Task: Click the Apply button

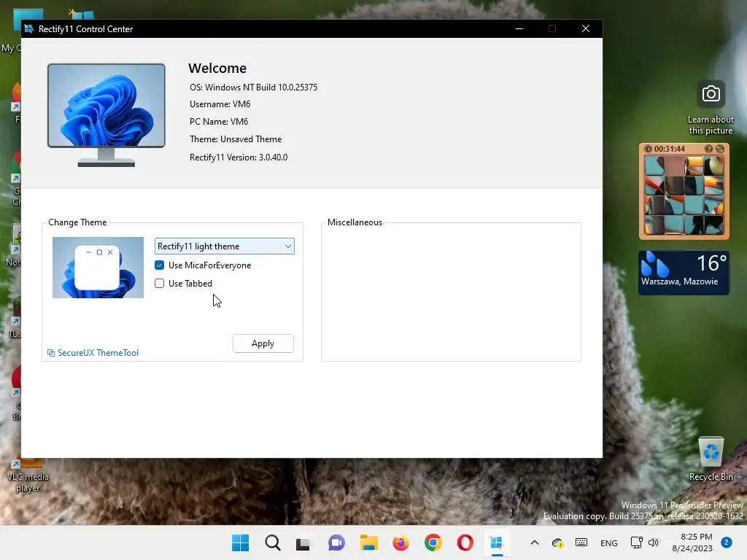Action: pyautogui.click(x=263, y=343)
